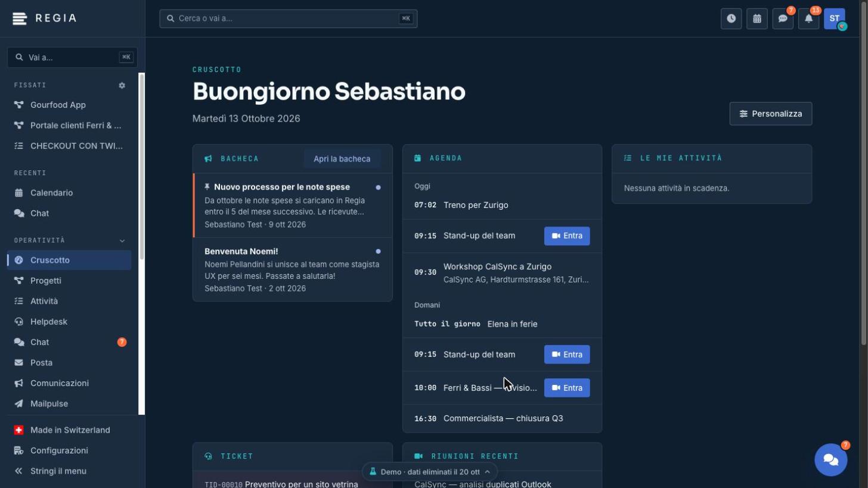Screen dimensions: 868x488
Task: Click the 'Cerca o vai a...' search bar
Action: coord(289,18)
